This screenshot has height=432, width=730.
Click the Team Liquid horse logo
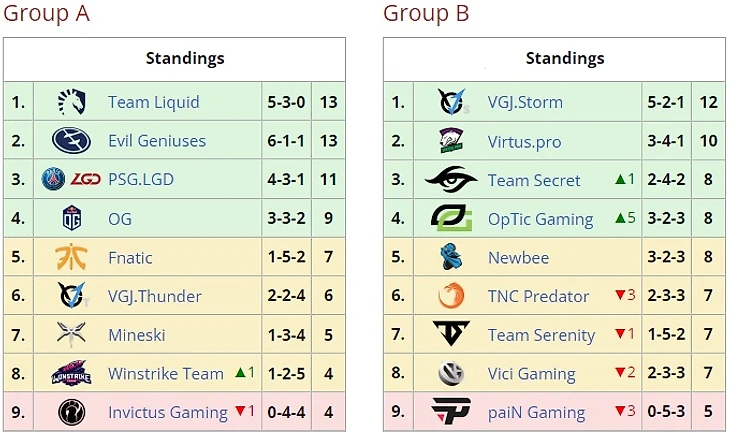coord(72,102)
